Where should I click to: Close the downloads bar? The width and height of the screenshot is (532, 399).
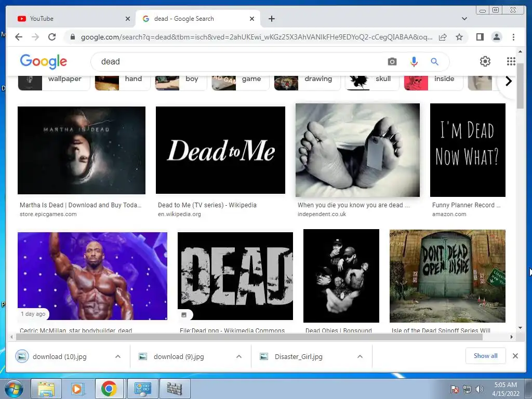515,356
